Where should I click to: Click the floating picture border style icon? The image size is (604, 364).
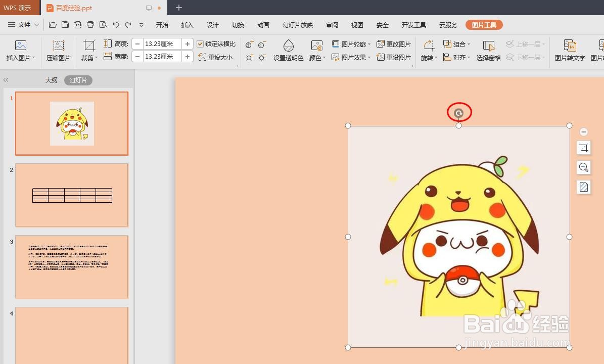click(x=584, y=187)
